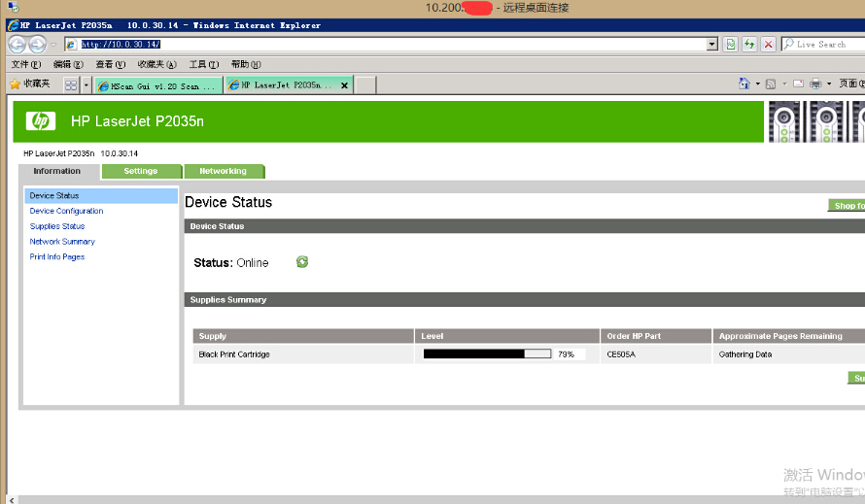Open the Information tab
The height and width of the screenshot is (504, 865).
tap(57, 171)
